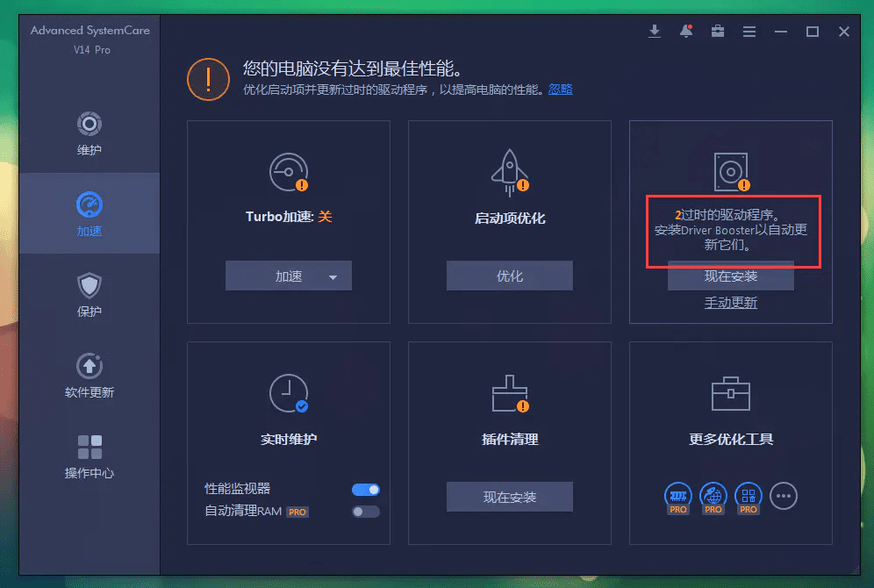Open the more tools ellipsis icon
The image size is (874, 588).
pyautogui.click(x=784, y=496)
